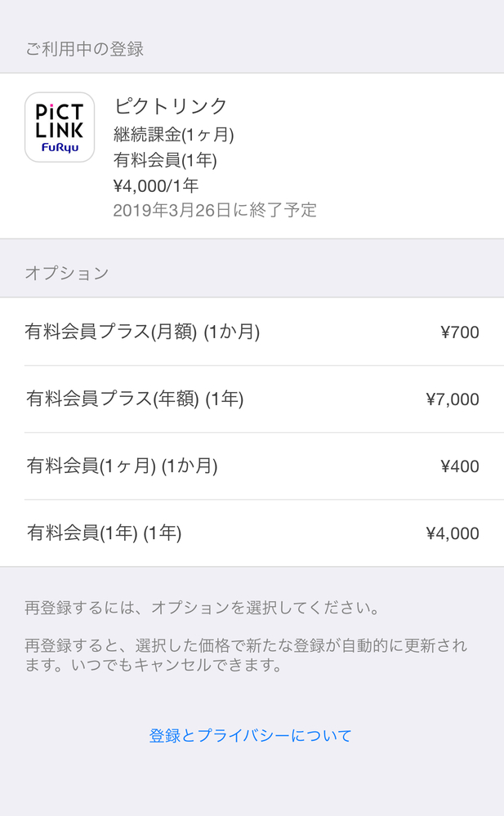Select the 有料会員プラス(年額) (1年) option
The width and height of the screenshot is (504, 816).
(x=135, y=399)
